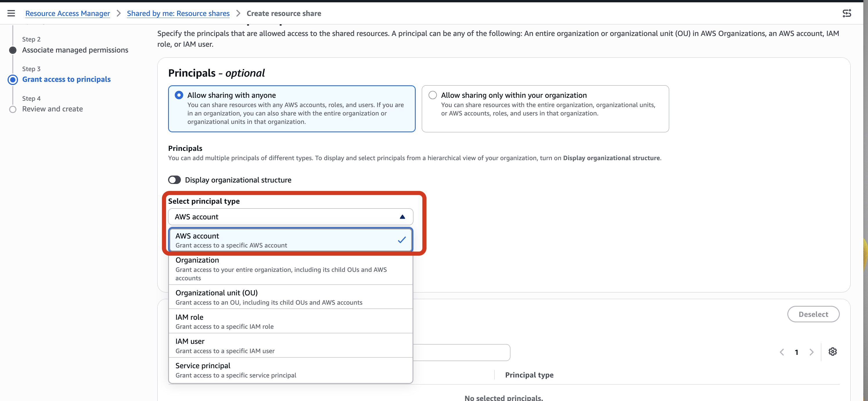868x401 pixels.
Task: Go to previous page of principals
Action: (782, 352)
